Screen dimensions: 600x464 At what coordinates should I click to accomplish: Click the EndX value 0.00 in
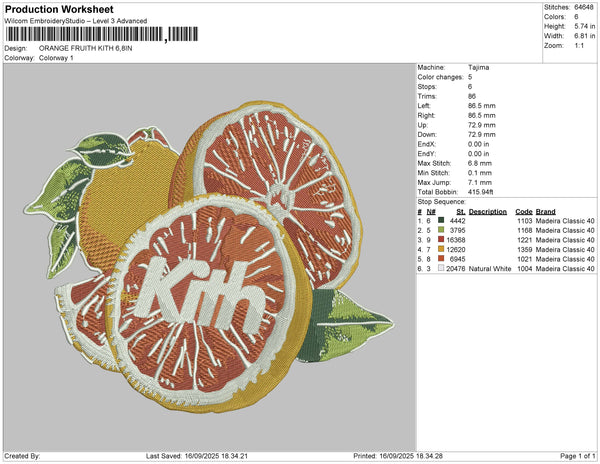click(478, 144)
